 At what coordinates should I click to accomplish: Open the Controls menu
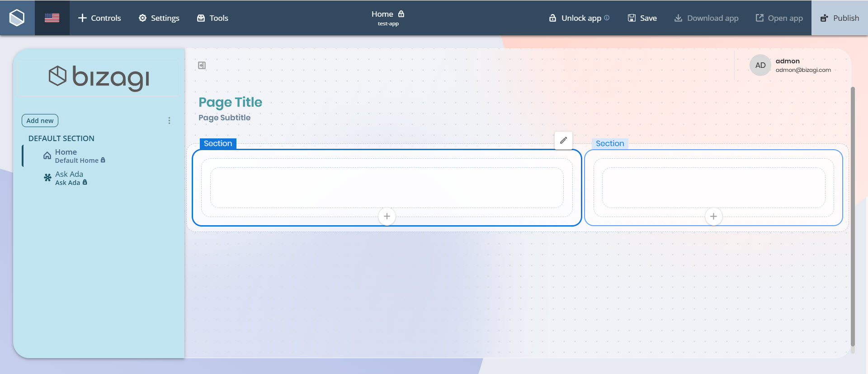[x=99, y=18]
